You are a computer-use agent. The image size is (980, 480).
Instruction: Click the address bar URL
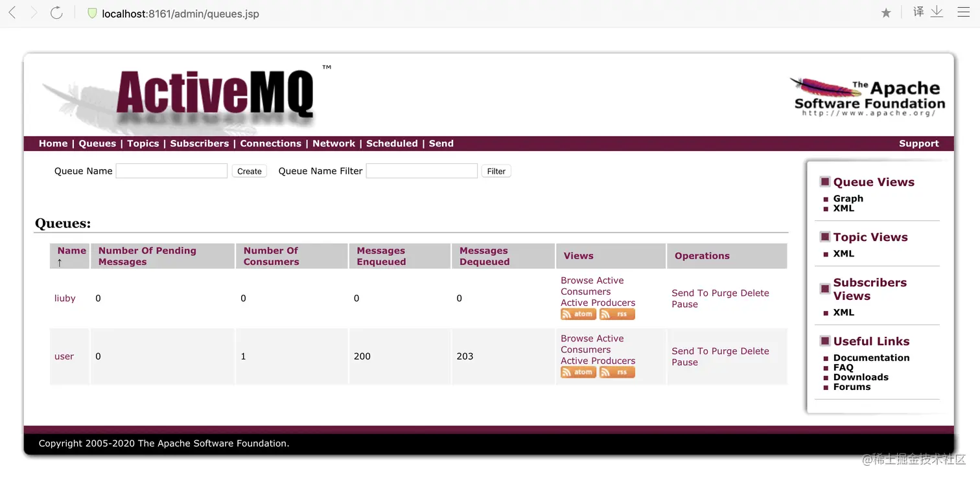click(x=180, y=14)
